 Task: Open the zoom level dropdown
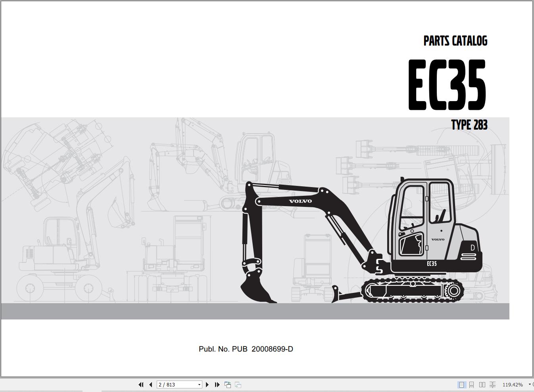coord(529,384)
